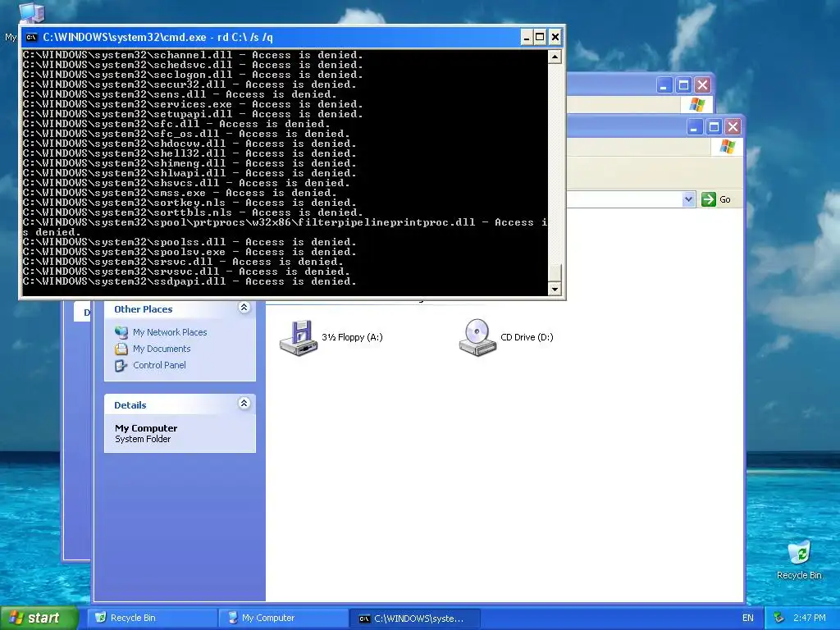Close the rear Recycle Bin window

[702, 84]
